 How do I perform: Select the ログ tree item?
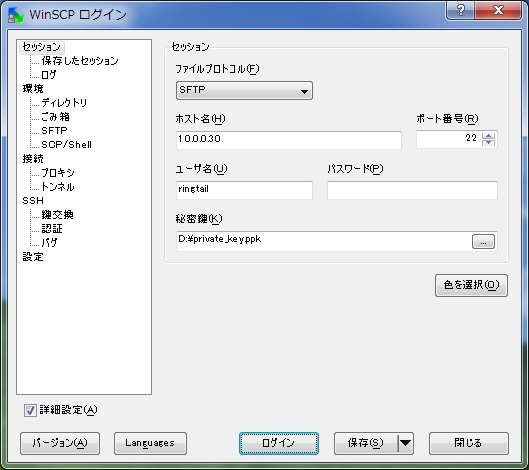[49, 75]
